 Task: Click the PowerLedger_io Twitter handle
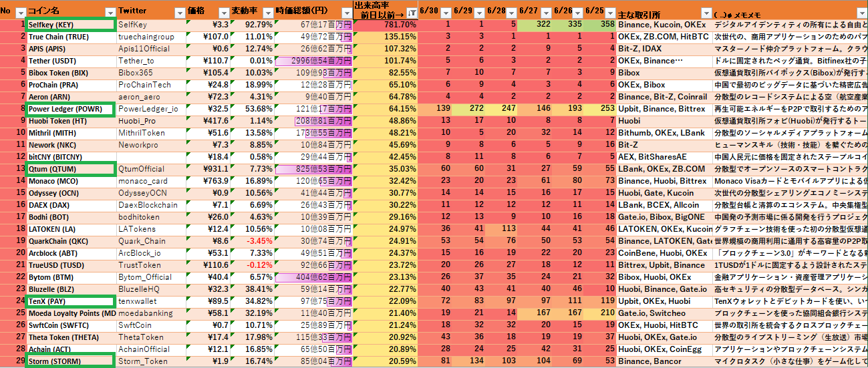point(148,109)
